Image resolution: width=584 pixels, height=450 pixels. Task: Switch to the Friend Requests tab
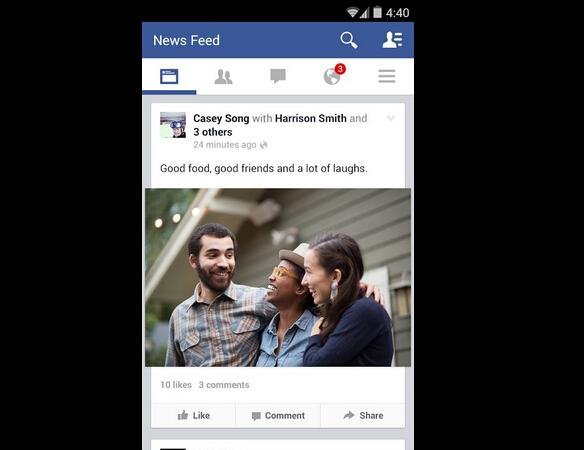(x=223, y=77)
